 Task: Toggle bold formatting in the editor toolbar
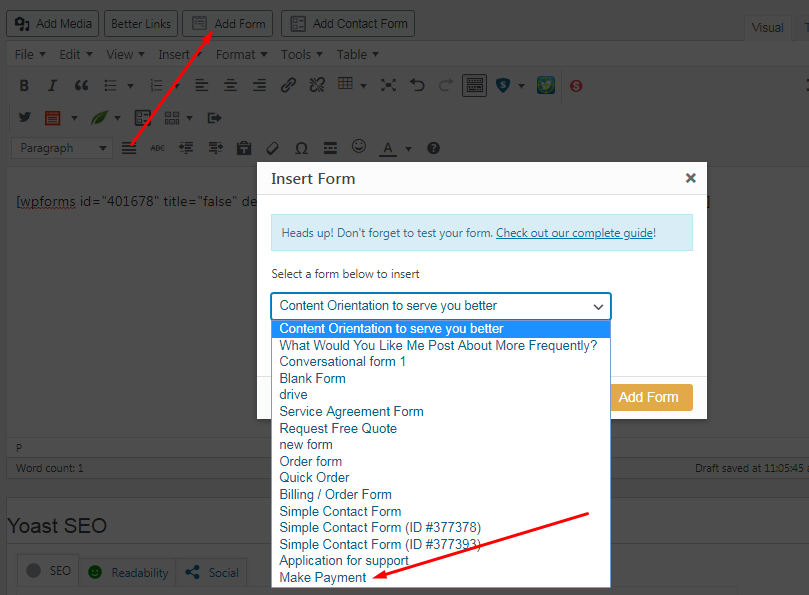tap(24, 86)
